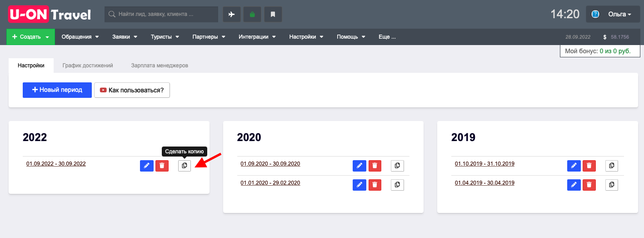644x238 pixels.
Task: Edit period 01.01.2020 - 29.02.2020
Action: point(359,184)
